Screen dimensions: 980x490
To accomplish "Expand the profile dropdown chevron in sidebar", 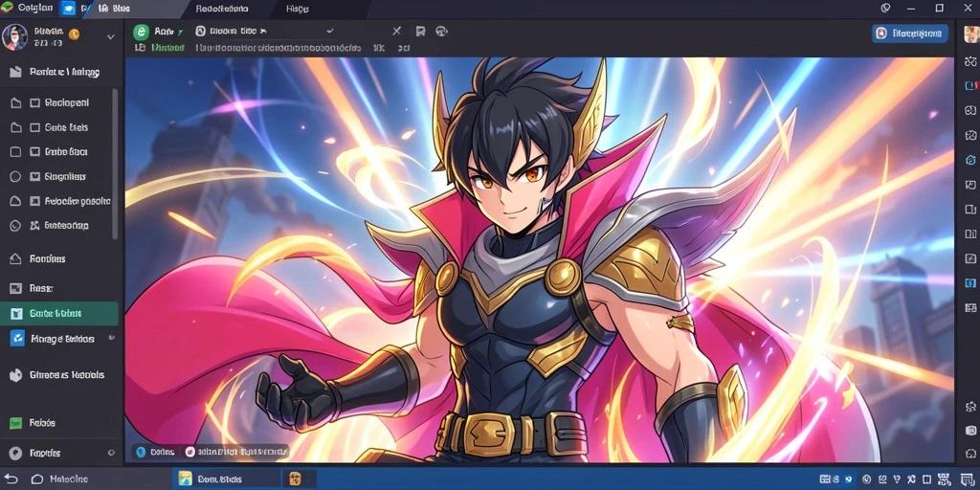I will click(111, 37).
